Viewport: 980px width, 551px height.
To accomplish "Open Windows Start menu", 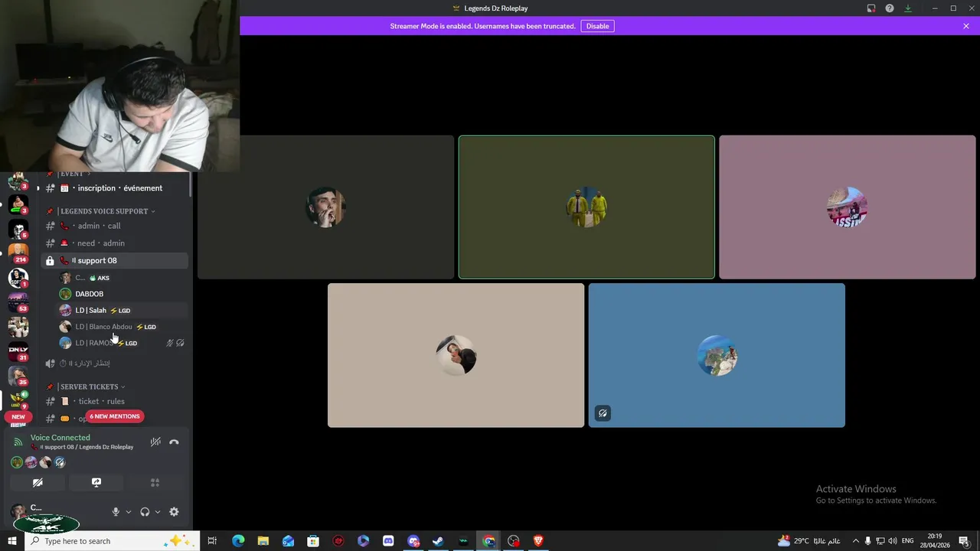I will [13, 541].
